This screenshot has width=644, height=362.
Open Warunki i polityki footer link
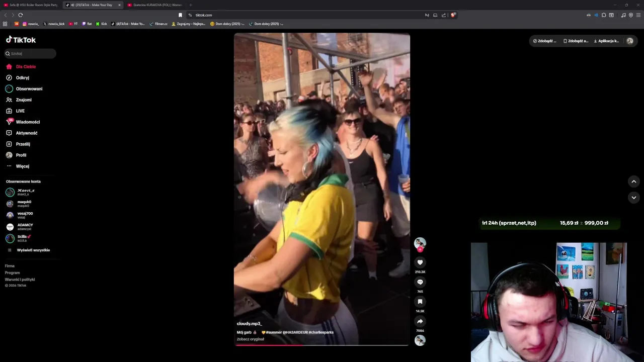point(20,280)
